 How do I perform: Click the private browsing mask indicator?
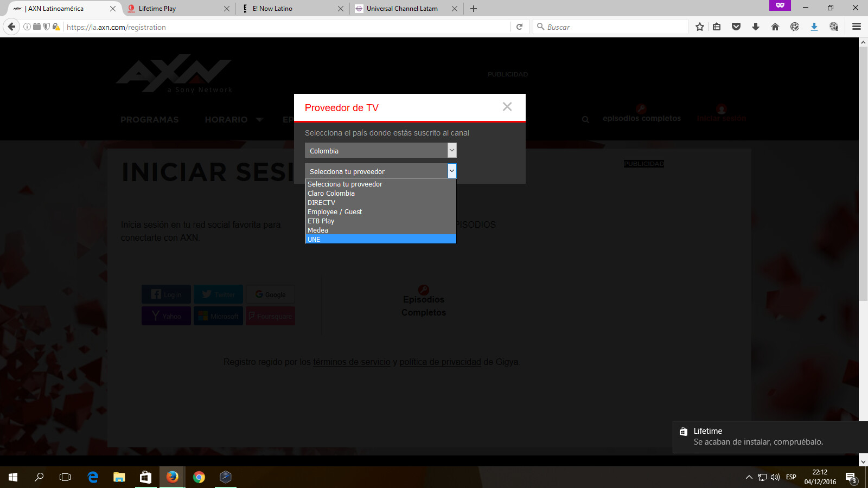point(780,5)
